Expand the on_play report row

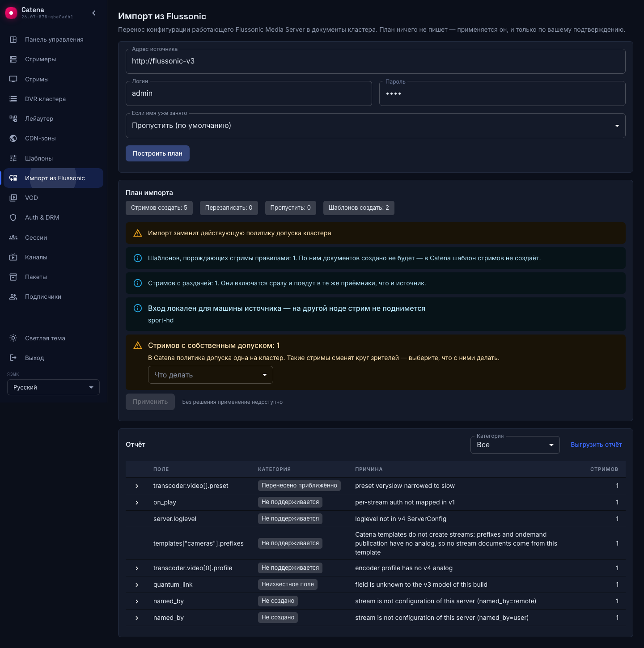(x=137, y=503)
